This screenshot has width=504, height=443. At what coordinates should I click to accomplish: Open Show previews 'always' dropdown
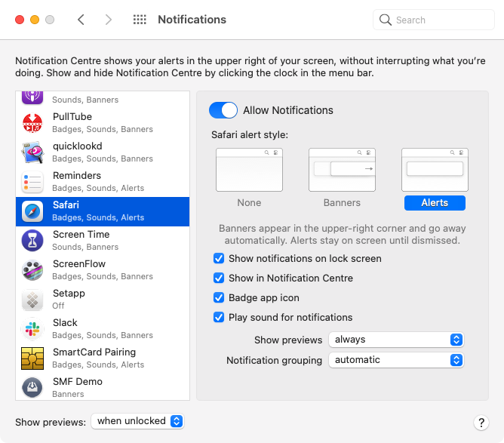tap(395, 340)
